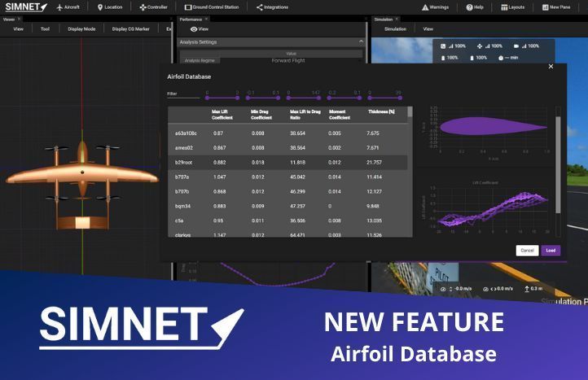The height and width of the screenshot is (380, 588).
Task: Click the airfoil table vertical scrollbar
Action: 410,111
